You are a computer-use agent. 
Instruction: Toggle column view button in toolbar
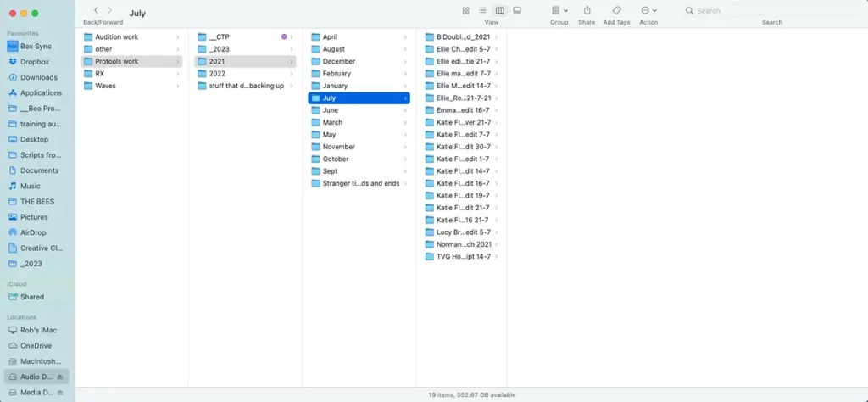pyautogui.click(x=499, y=10)
